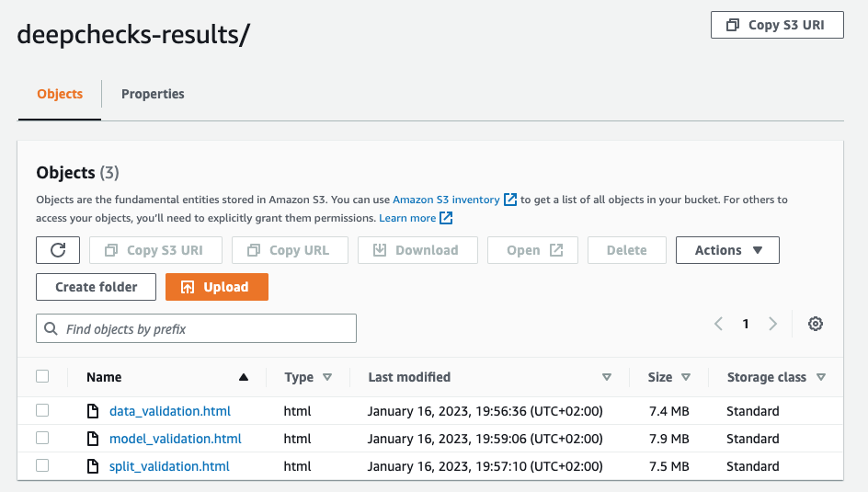
Task: Toggle the select-all checkbox in table header
Action: (42, 376)
